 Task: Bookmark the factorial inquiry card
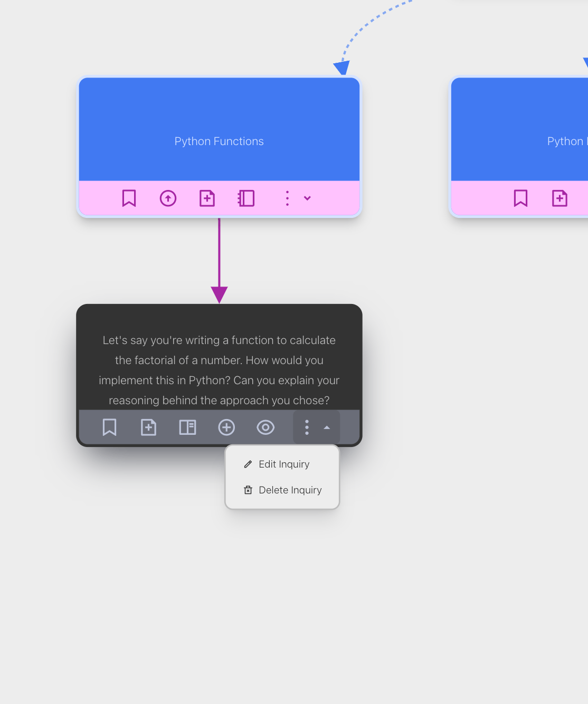coord(109,427)
